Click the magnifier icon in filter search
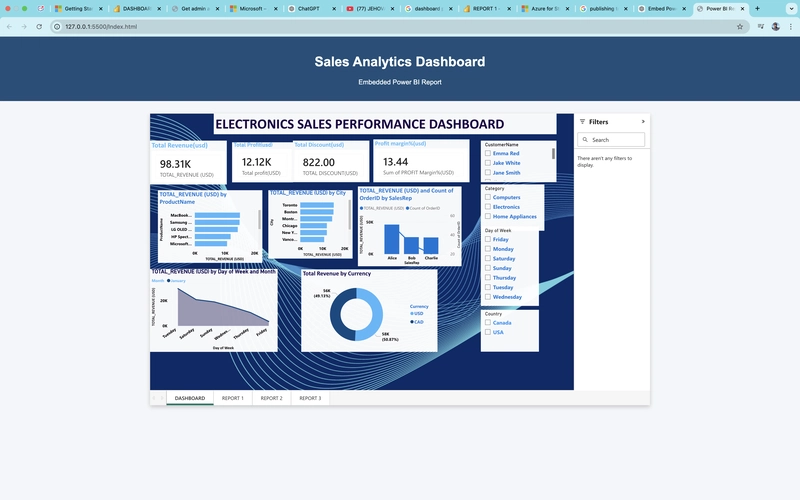 click(x=585, y=140)
